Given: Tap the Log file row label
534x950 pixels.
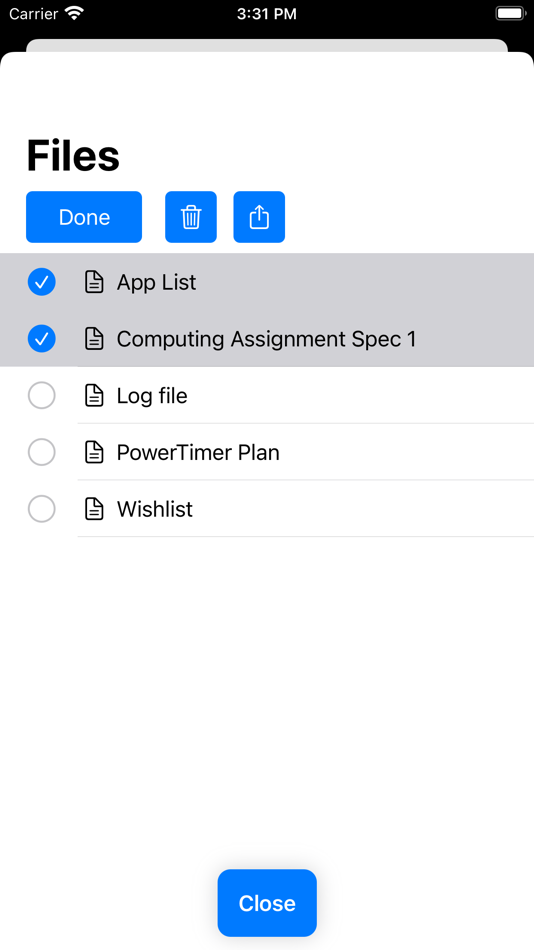Looking at the screenshot, I should click(152, 396).
